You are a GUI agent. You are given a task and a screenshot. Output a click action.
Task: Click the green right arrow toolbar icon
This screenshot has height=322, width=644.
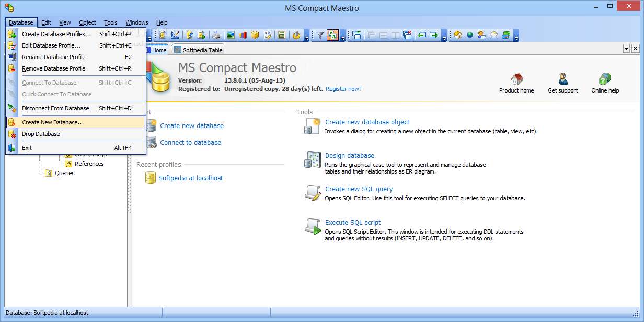point(434,35)
